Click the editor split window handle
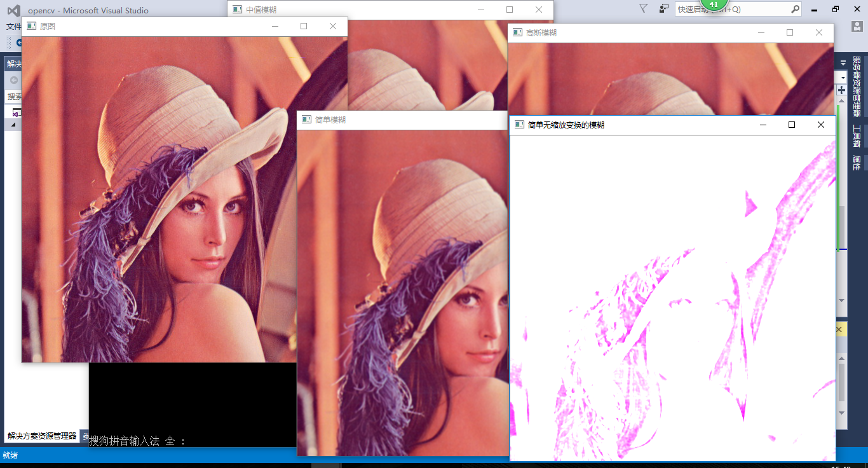 pyautogui.click(x=843, y=91)
